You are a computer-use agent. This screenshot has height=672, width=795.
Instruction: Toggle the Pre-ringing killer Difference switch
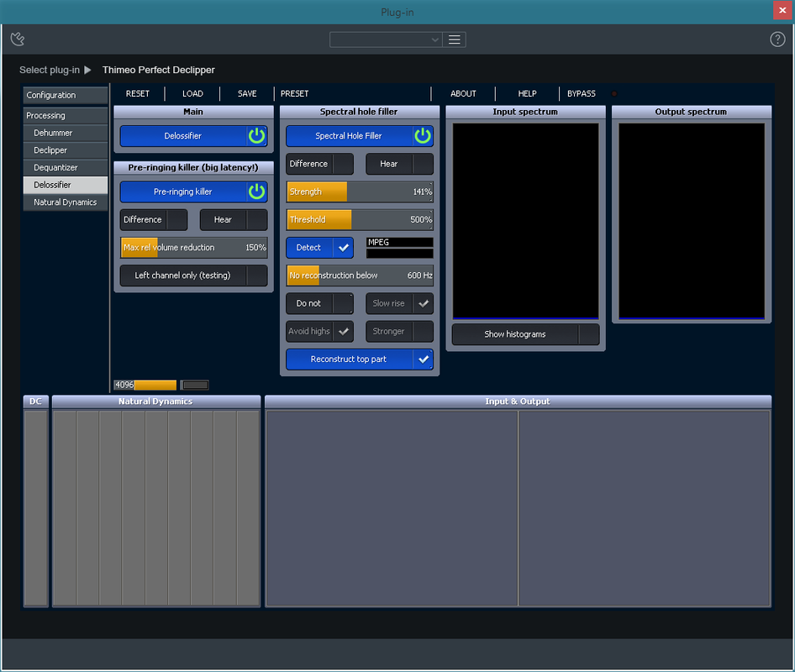coord(154,219)
